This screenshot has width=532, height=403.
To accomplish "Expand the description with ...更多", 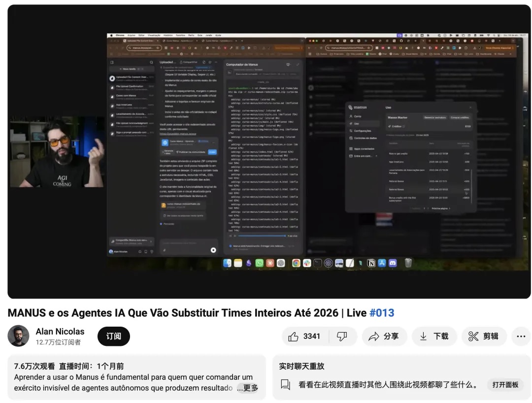I will point(248,388).
